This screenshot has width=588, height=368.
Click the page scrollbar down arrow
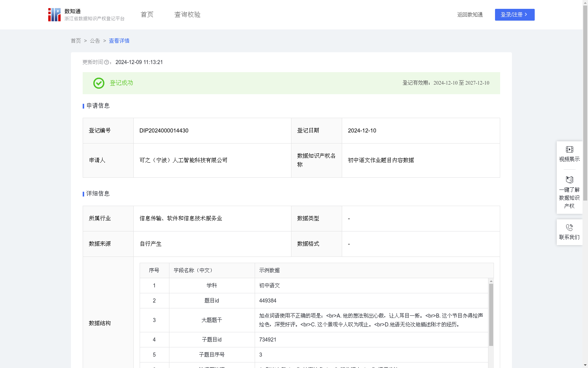tap(585, 365)
